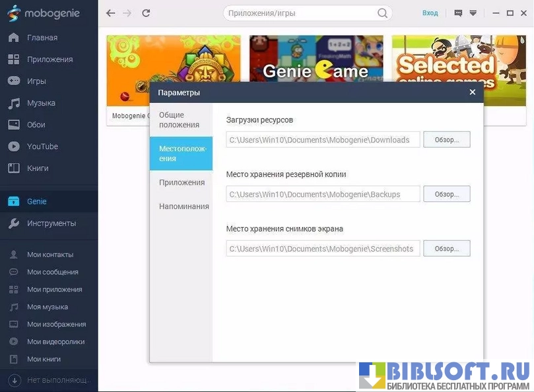
Task: Click the search magnifier icon
Action: 382,13
